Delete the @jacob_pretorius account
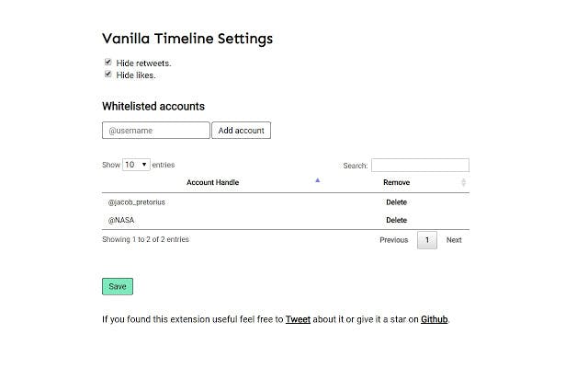The width and height of the screenshot is (588, 368). pyautogui.click(x=396, y=201)
